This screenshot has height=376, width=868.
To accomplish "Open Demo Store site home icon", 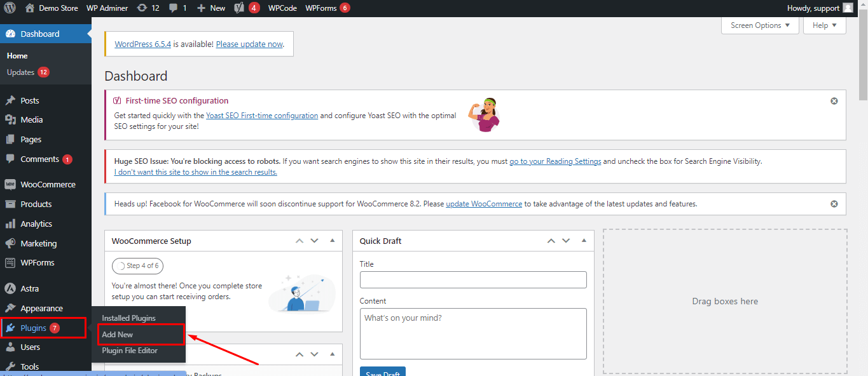I will point(30,8).
